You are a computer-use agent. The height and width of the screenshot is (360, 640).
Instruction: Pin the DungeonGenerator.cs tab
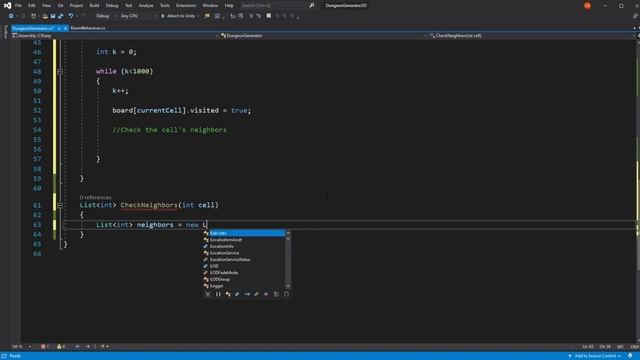tap(59, 28)
